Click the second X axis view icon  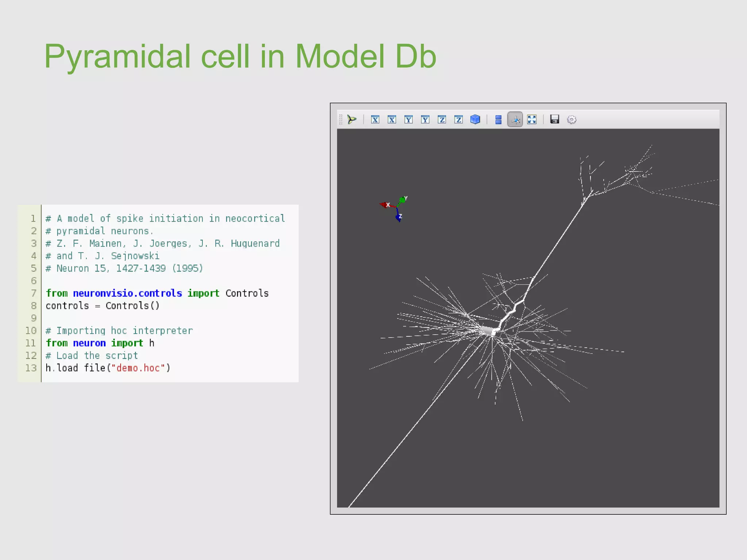click(x=392, y=120)
